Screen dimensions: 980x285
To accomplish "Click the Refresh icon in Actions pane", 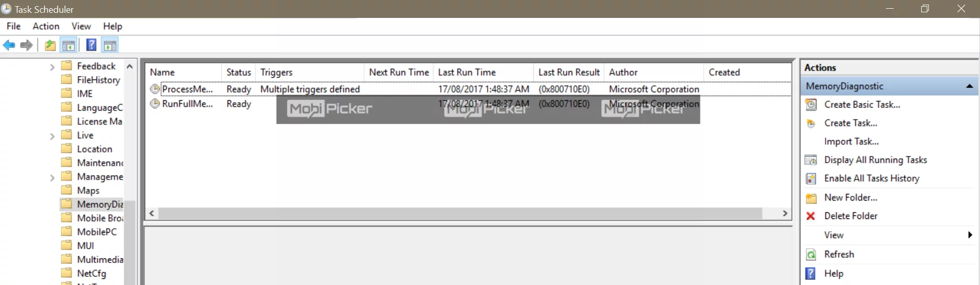I will pos(811,254).
